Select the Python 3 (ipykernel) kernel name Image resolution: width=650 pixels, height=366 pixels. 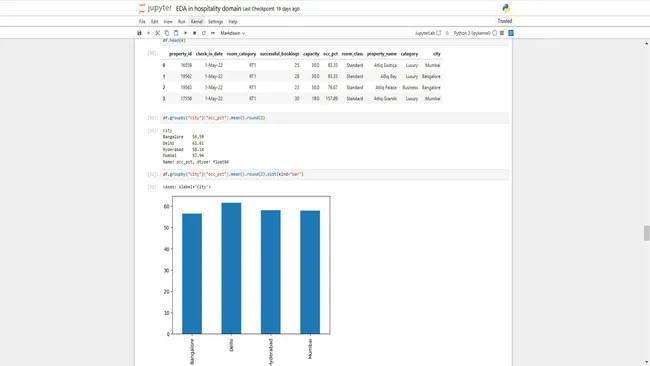[x=472, y=33]
